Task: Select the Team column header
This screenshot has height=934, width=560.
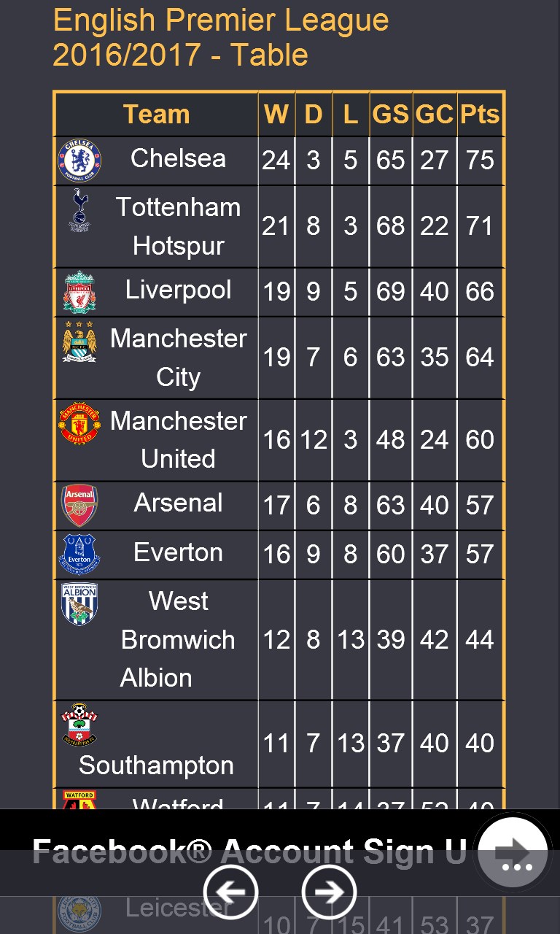Action: point(156,115)
